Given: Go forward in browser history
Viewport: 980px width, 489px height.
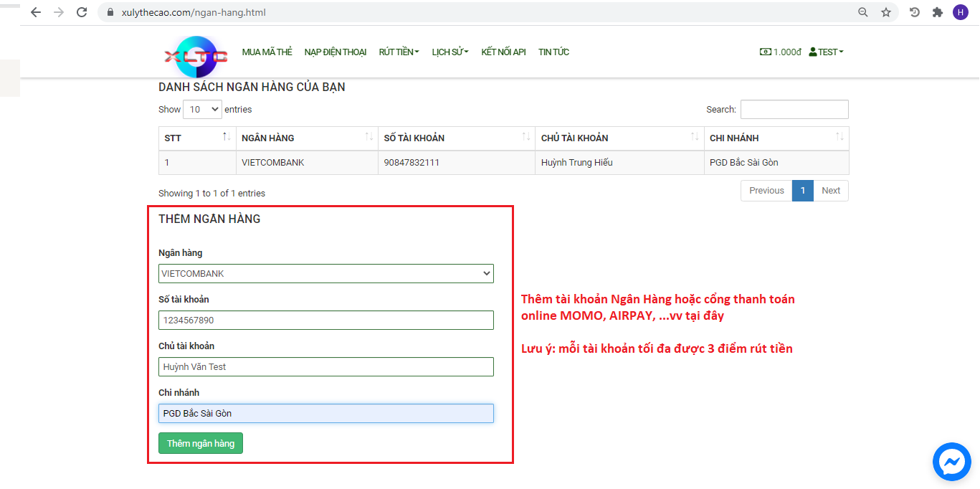Looking at the screenshot, I should 59,12.
